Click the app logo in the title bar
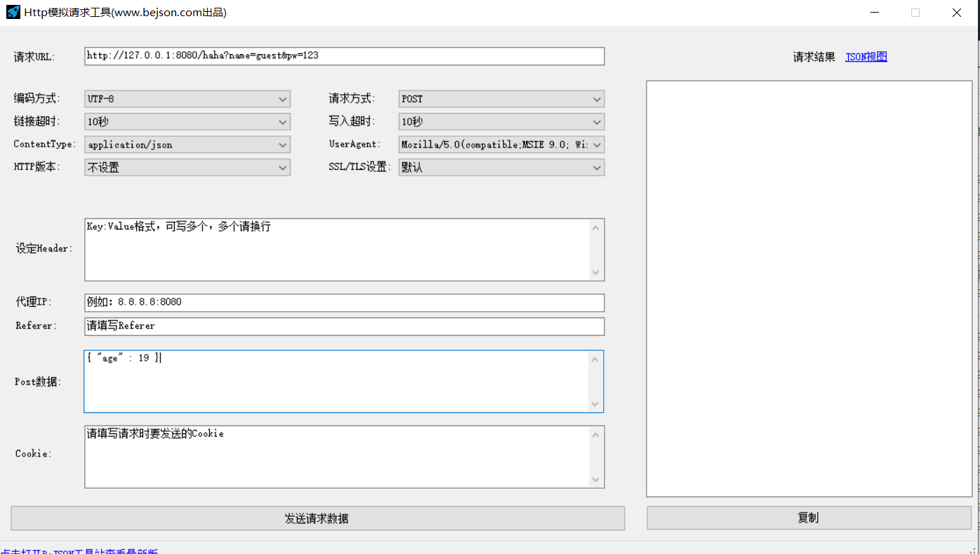This screenshot has width=980, height=554. [x=12, y=12]
